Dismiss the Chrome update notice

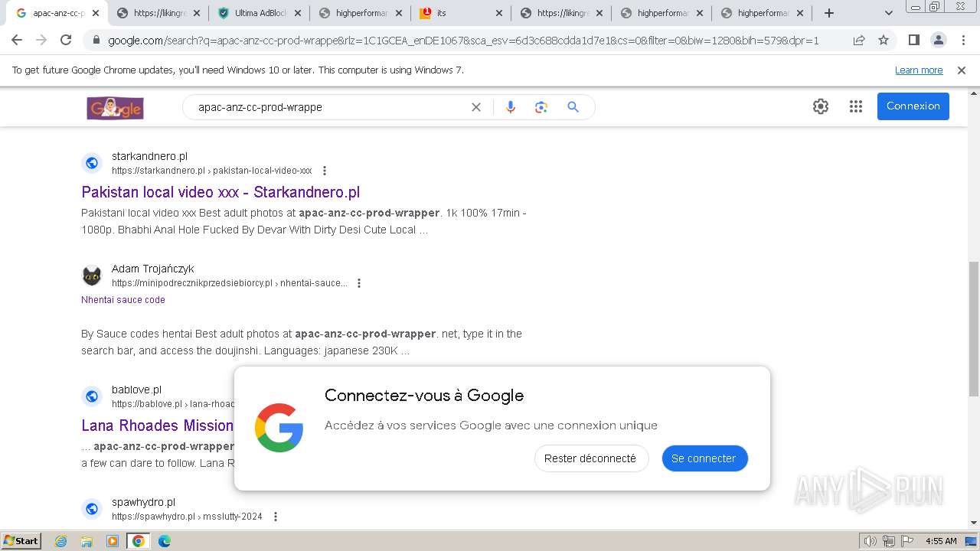coord(962,70)
